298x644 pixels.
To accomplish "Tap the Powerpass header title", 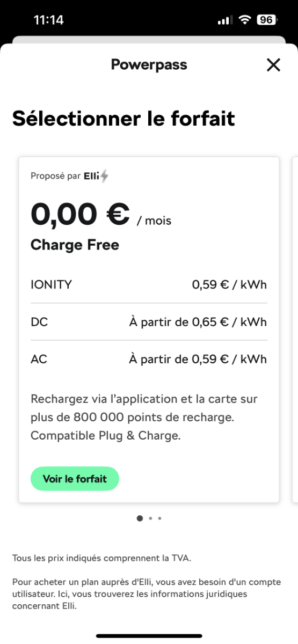I will pyautogui.click(x=149, y=65).
